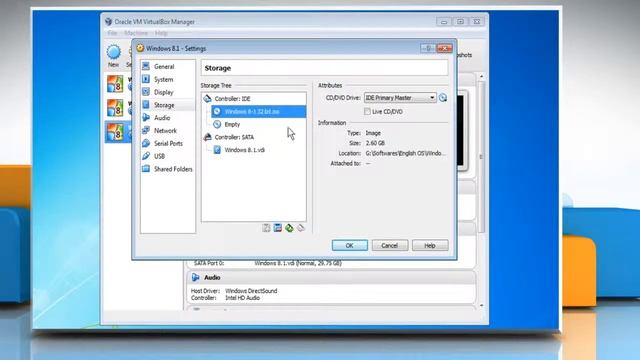Select the Windows 8.1.vdi hard disk entry
The height and width of the screenshot is (360, 640).
[244, 150]
